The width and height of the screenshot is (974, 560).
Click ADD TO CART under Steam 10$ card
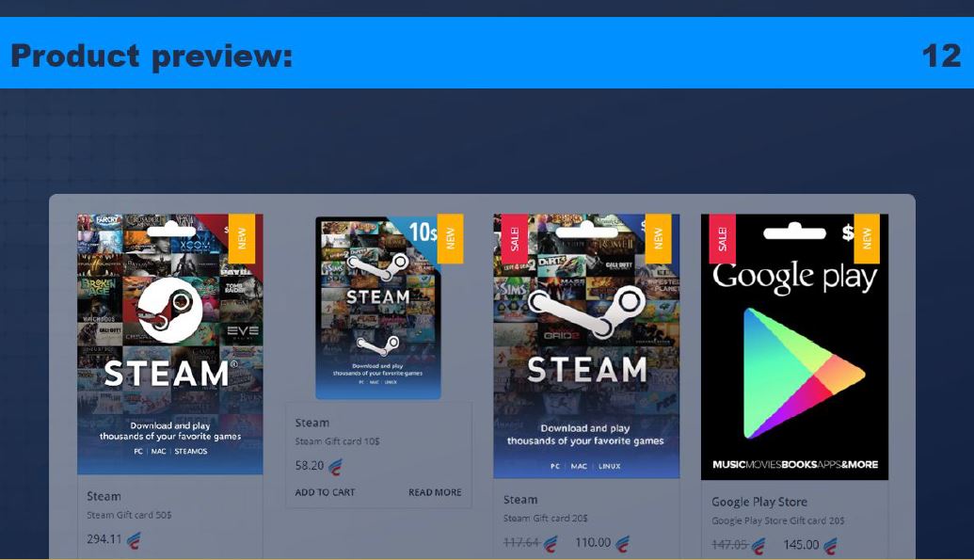(325, 492)
